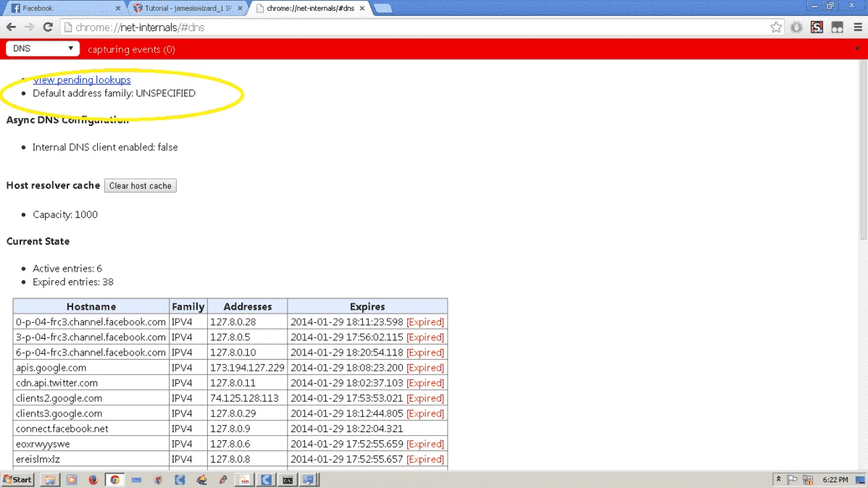Click the Expires column header
The height and width of the screenshot is (488, 868).
367,306
